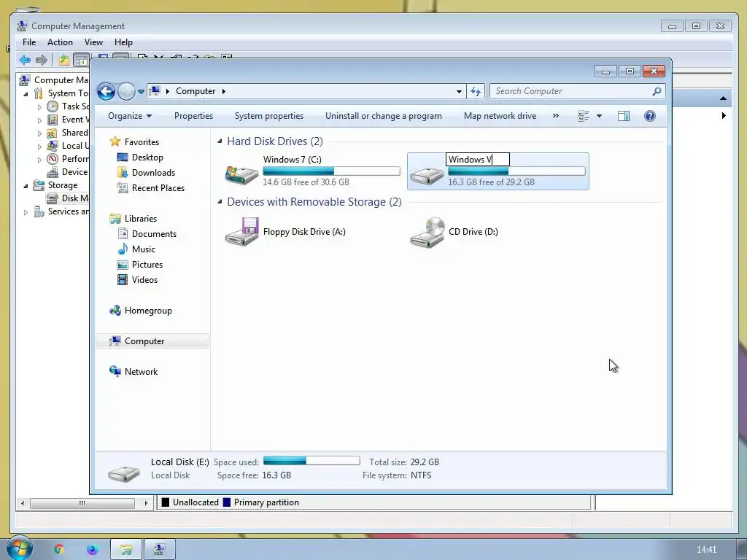Expand Services and Applications node
Screen dimensions: 747x560
(26, 212)
